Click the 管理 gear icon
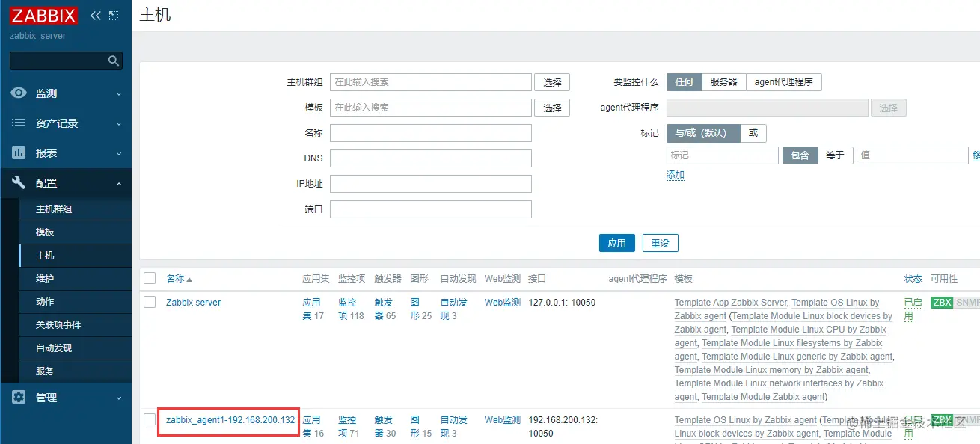 [x=19, y=398]
